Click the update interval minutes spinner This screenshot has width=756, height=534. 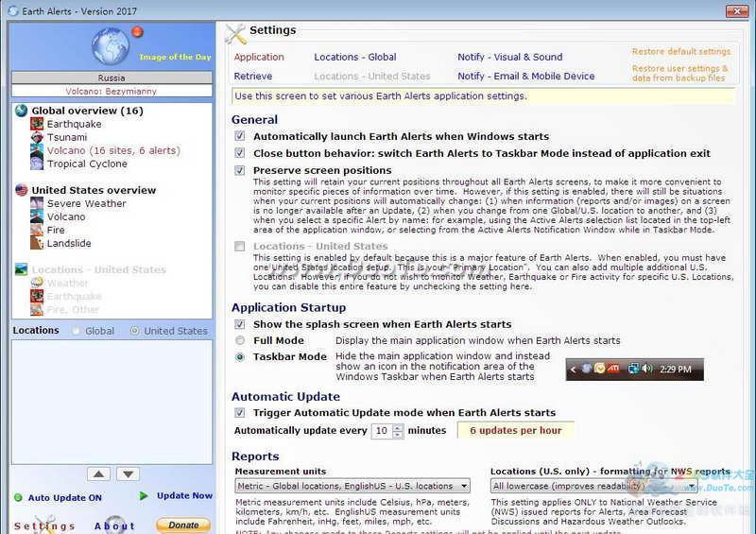pyautogui.click(x=398, y=431)
